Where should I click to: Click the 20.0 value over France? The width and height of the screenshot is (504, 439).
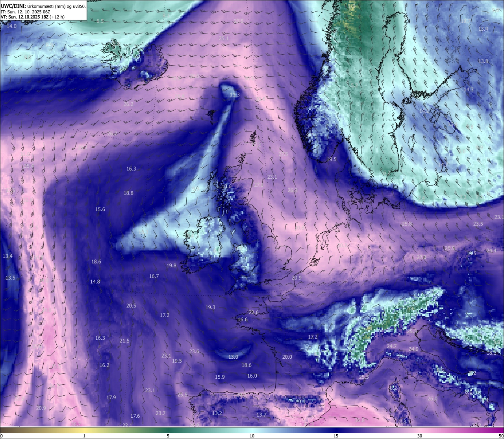click(287, 357)
